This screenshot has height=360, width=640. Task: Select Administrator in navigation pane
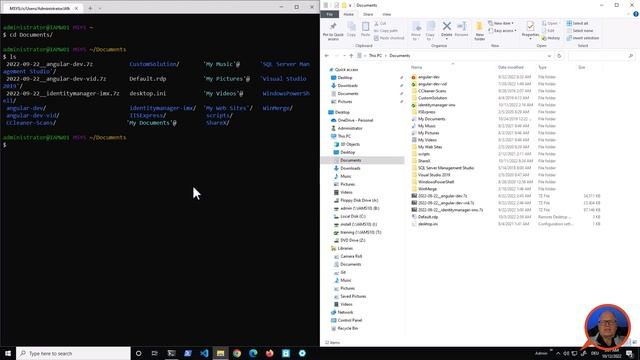click(350, 128)
